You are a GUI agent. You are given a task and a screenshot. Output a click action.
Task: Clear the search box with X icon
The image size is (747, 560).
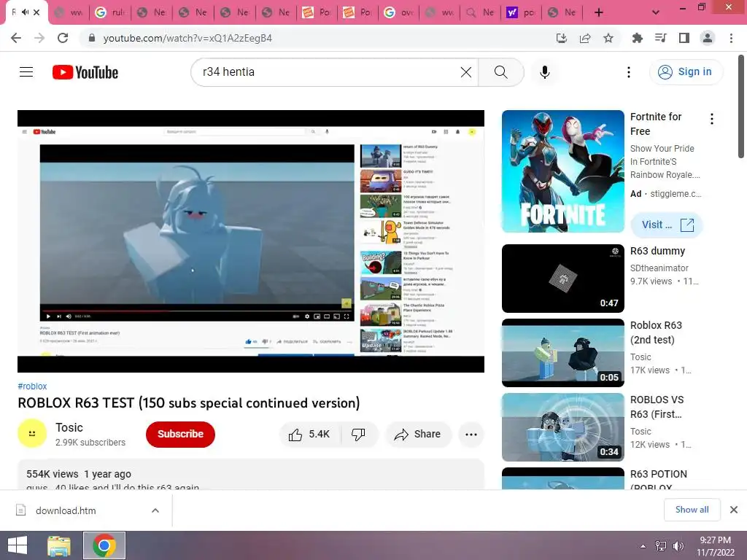(x=466, y=72)
